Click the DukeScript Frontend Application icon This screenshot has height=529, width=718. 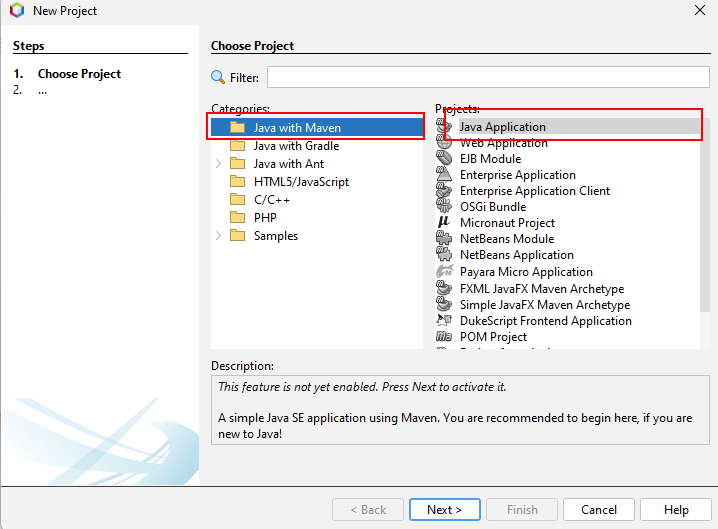click(x=444, y=321)
